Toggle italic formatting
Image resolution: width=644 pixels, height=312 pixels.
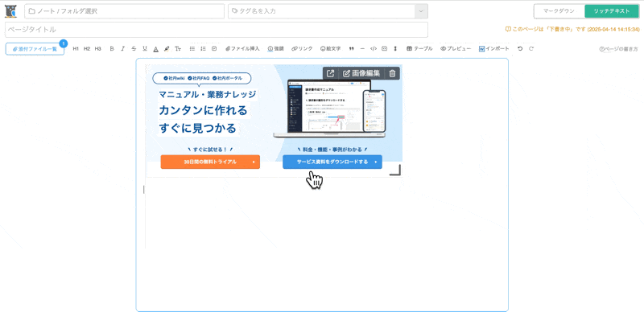[122, 48]
